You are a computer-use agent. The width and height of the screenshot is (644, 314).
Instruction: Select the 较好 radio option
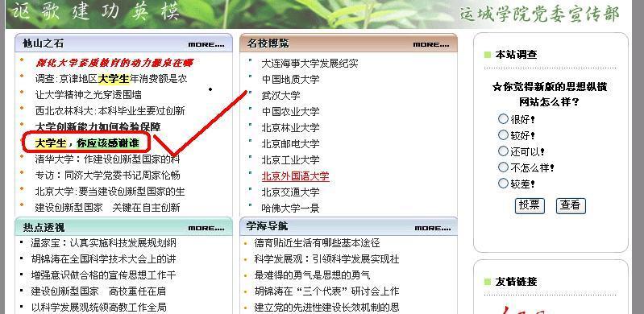point(503,135)
